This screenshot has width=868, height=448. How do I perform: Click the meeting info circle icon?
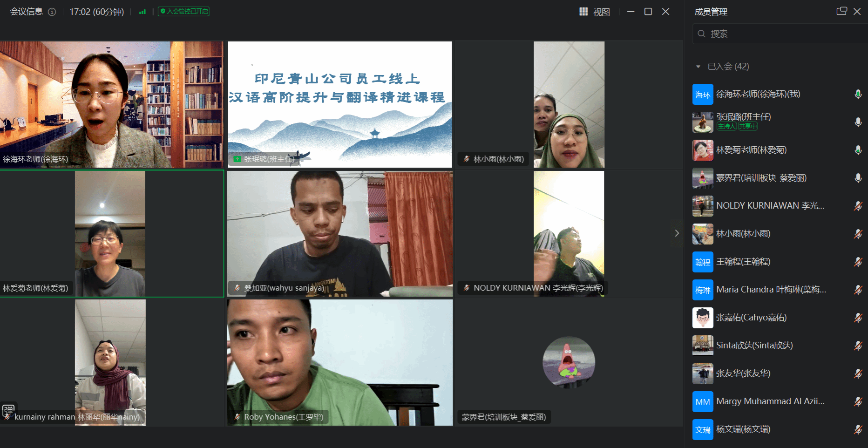coord(52,12)
